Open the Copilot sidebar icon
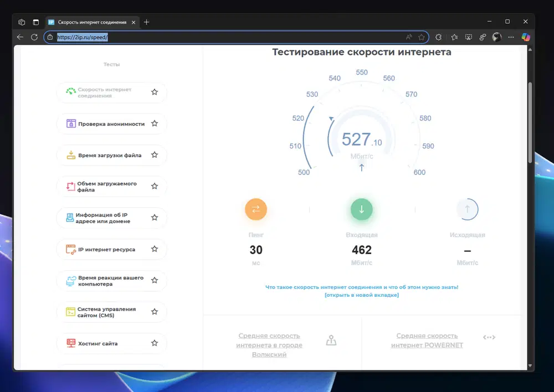This screenshot has width=554, height=392. 526,37
